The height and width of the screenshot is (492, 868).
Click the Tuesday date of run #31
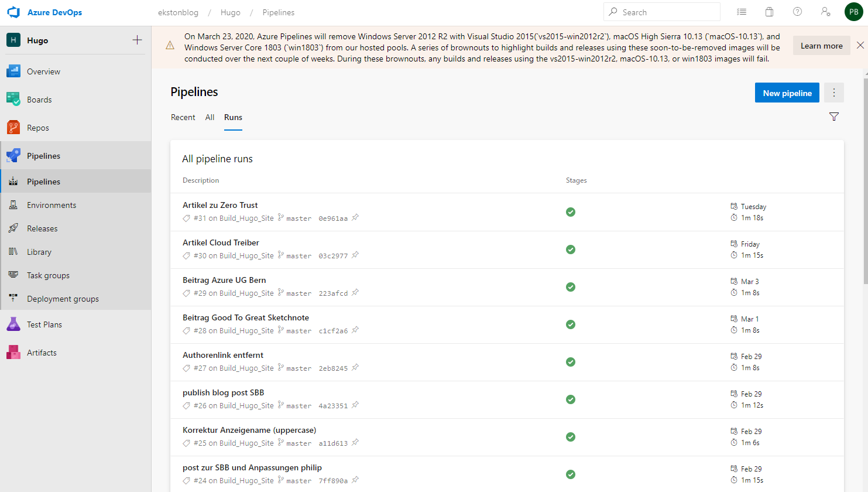pos(753,207)
